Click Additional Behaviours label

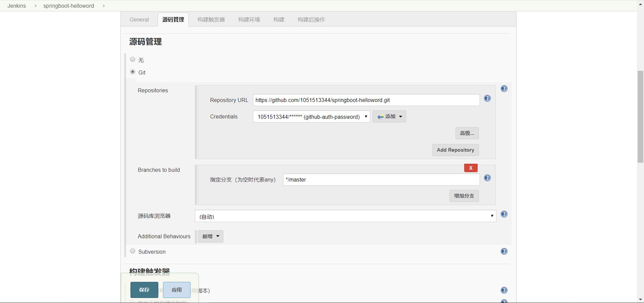[x=164, y=236]
